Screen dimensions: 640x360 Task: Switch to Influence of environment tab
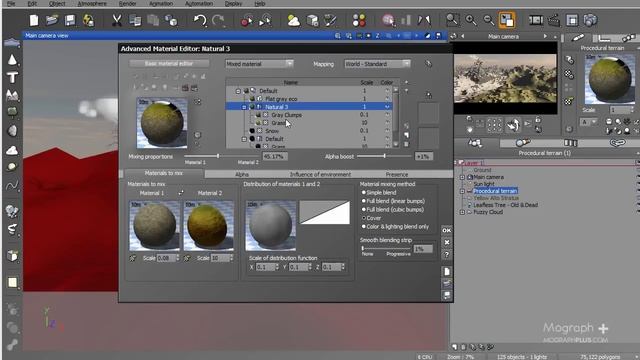tap(320, 174)
